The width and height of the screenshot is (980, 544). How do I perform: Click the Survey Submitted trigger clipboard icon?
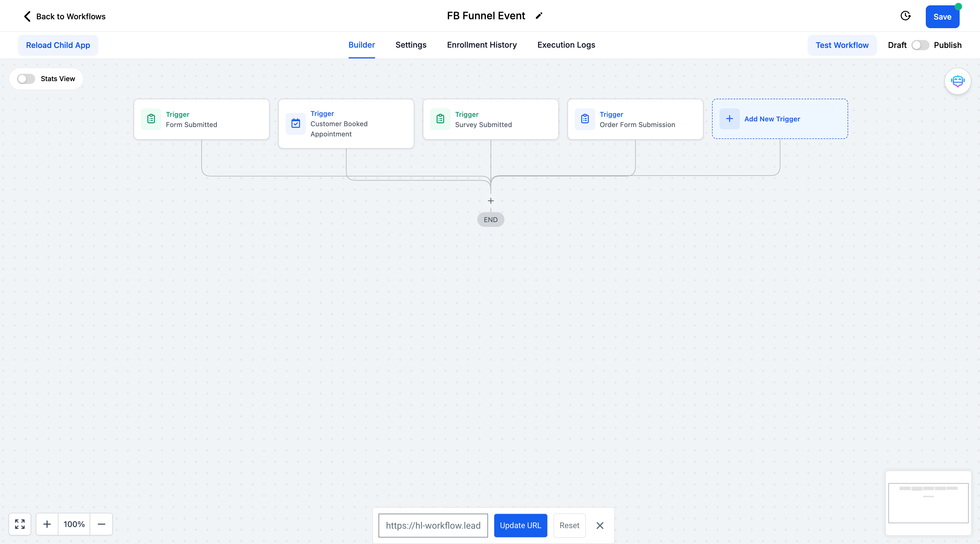tap(440, 119)
